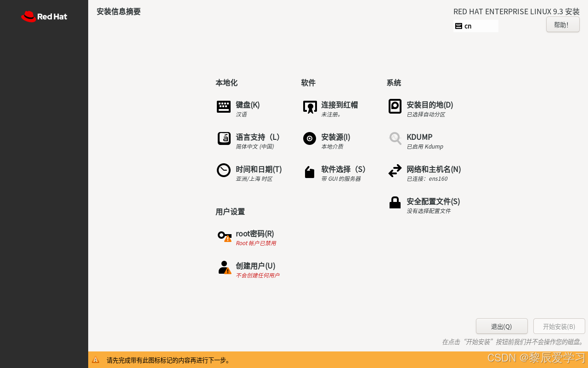The height and width of the screenshot is (368, 588).
Task: Click the 亚洲/上海 时区 status text
Action: click(x=254, y=179)
